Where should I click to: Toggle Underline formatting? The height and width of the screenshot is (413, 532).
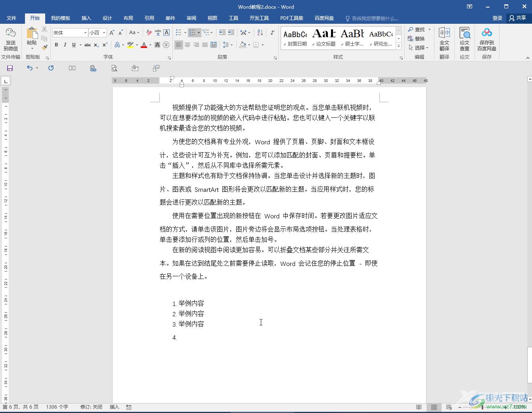[x=74, y=45]
